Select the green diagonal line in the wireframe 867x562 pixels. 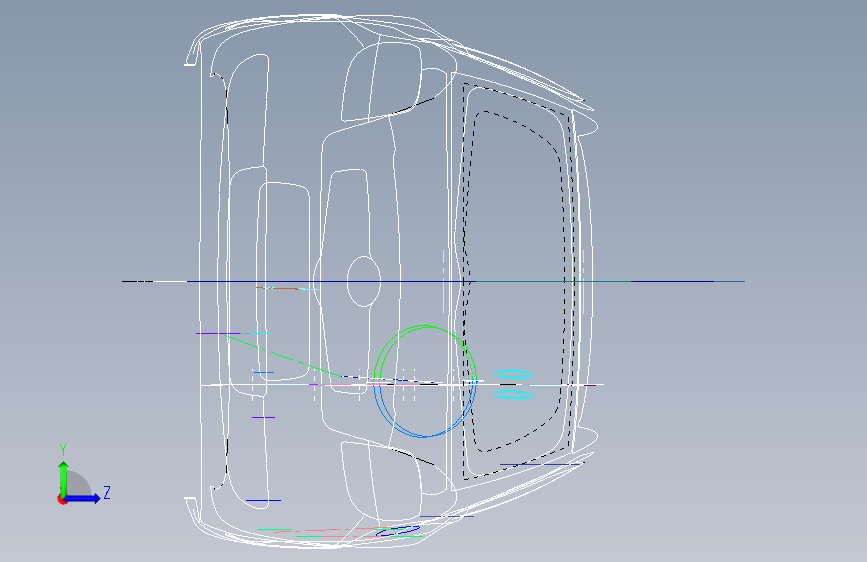(282, 355)
